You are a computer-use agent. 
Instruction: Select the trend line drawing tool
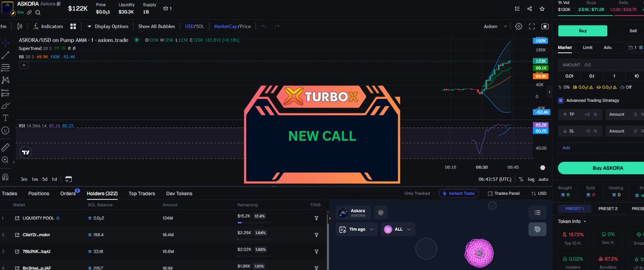5,55
